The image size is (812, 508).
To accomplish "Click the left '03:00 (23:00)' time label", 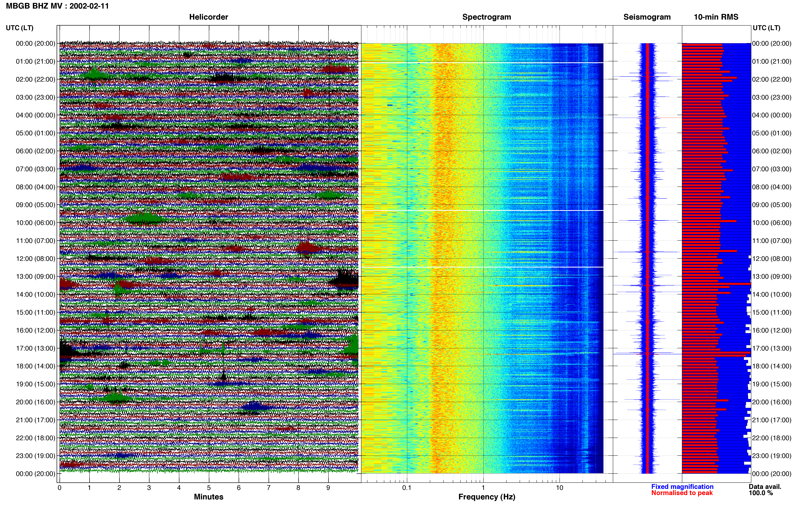I will [x=36, y=97].
